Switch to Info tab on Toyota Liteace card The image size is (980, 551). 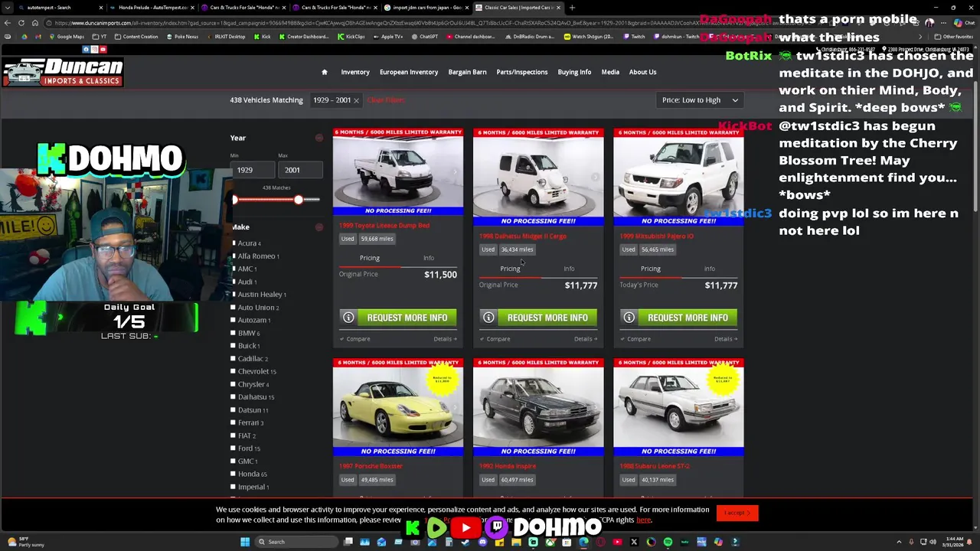[x=429, y=258]
